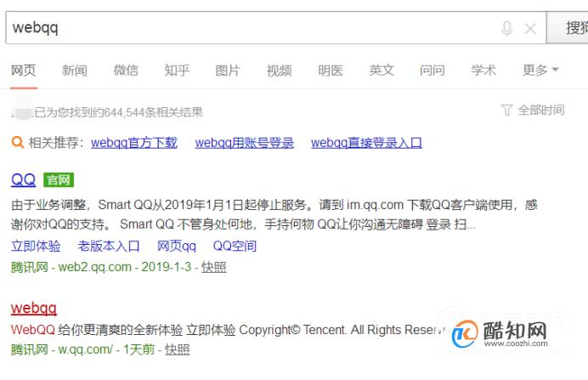Open the 问问 tab

point(433,71)
